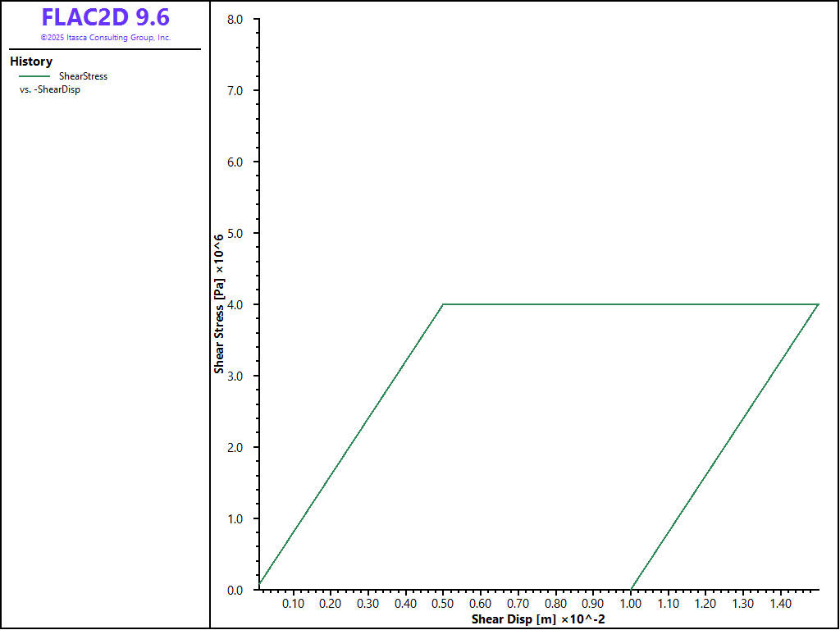
Task: Click the 1.00 x-axis tick label
Action: coord(631,604)
